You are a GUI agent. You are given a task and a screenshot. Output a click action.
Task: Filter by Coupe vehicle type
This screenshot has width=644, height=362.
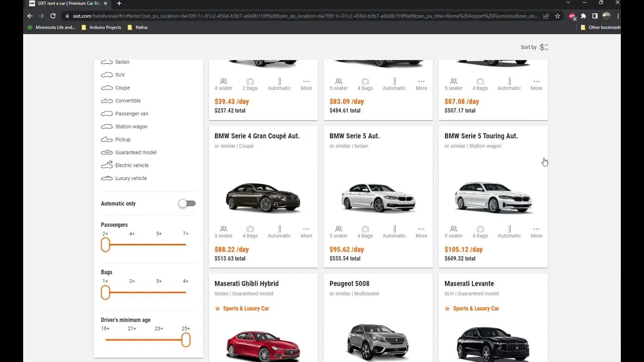point(115,88)
